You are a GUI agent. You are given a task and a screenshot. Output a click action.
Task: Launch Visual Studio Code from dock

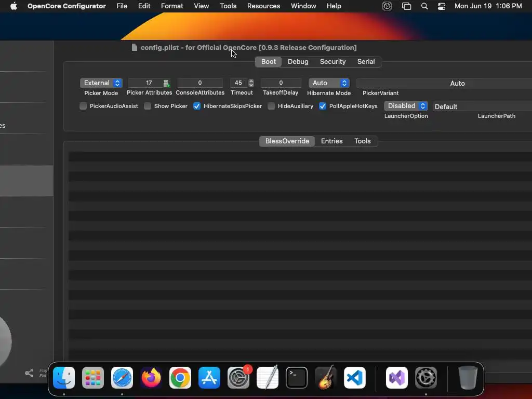pos(355,378)
